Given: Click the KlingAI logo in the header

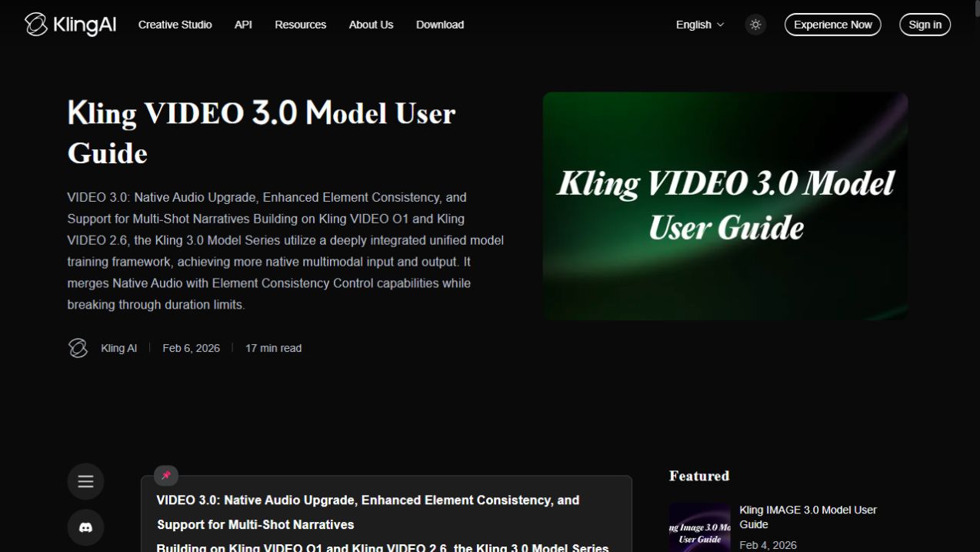Looking at the screenshot, I should pos(70,25).
